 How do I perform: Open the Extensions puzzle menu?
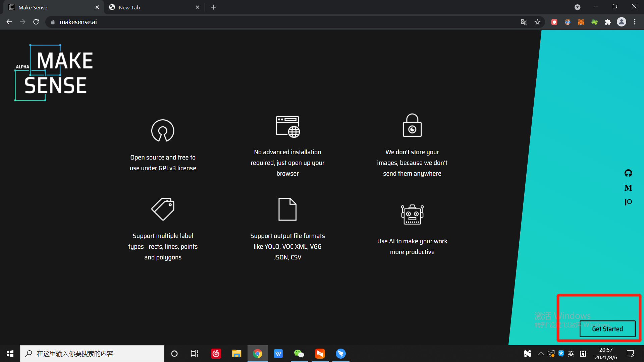[608, 22]
